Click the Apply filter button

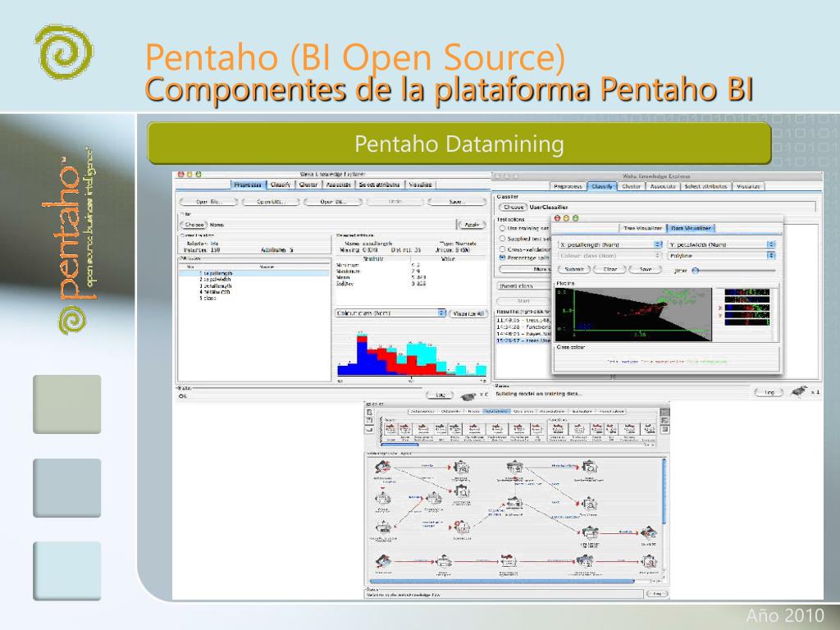pos(472,225)
